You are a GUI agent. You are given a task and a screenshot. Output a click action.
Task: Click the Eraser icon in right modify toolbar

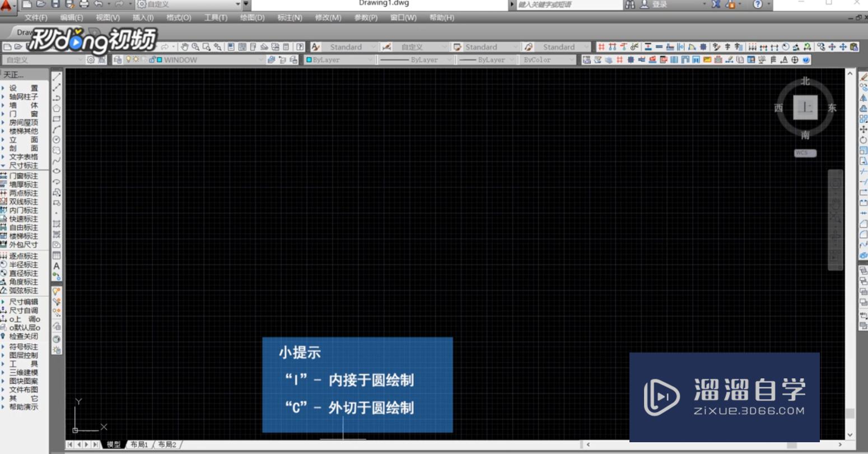tap(863, 77)
